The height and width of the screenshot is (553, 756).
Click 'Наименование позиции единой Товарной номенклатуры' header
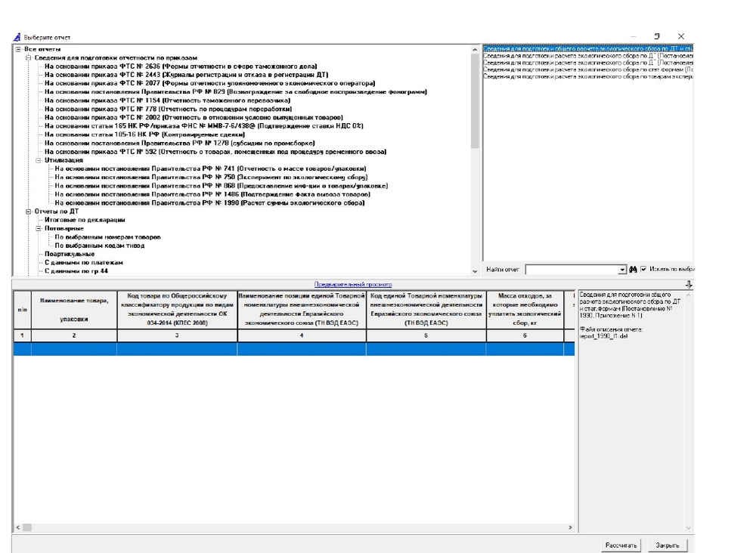[x=302, y=310]
